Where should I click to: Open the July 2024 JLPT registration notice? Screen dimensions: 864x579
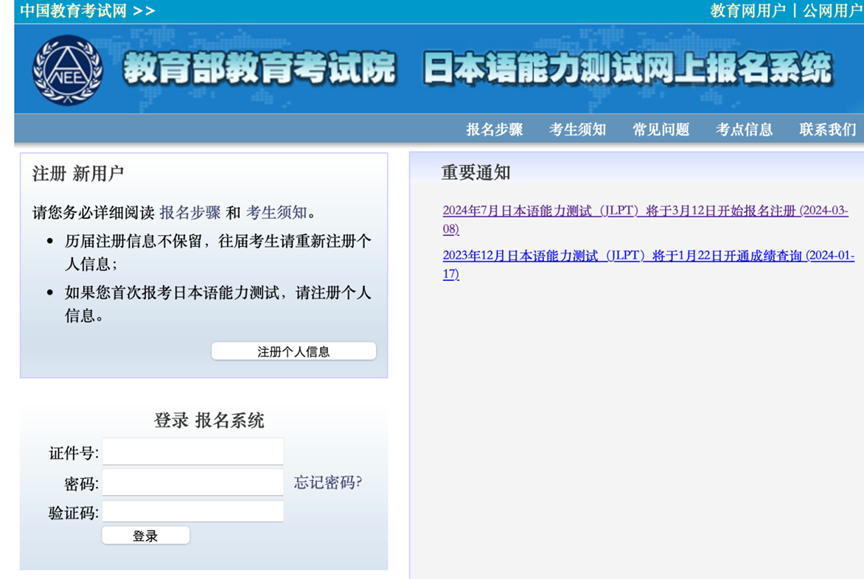(645, 219)
